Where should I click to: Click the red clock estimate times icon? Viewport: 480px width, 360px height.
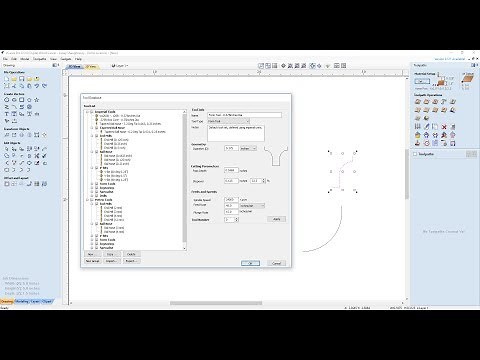pyautogui.click(x=426, y=143)
